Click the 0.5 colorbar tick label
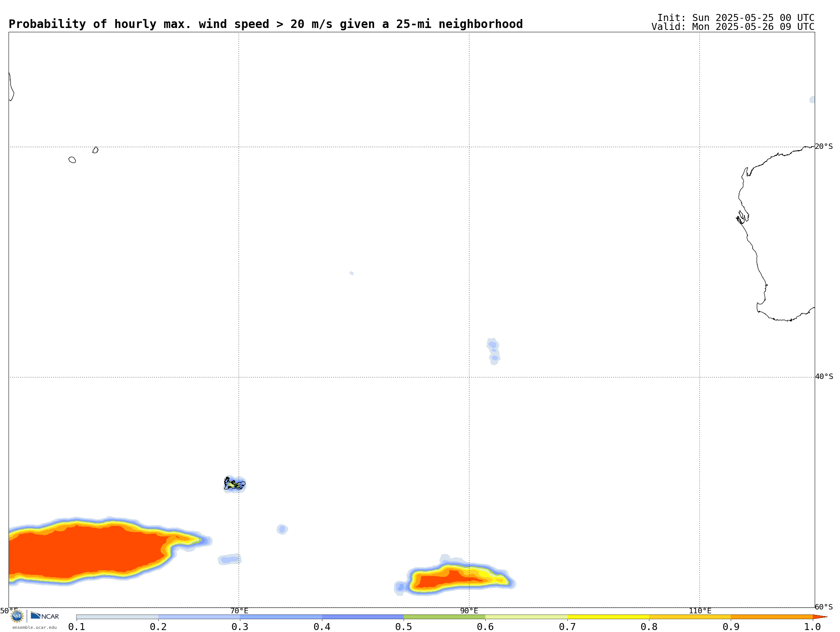The image size is (840, 632). click(404, 627)
